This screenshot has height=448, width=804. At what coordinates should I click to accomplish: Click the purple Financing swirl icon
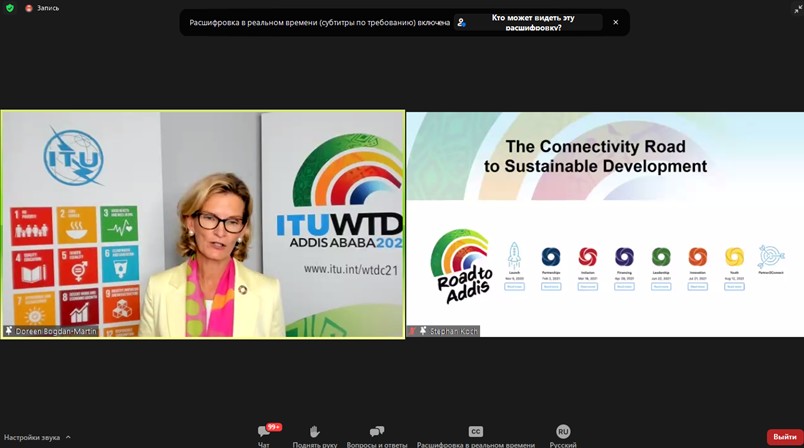click(x=624, y=257)
